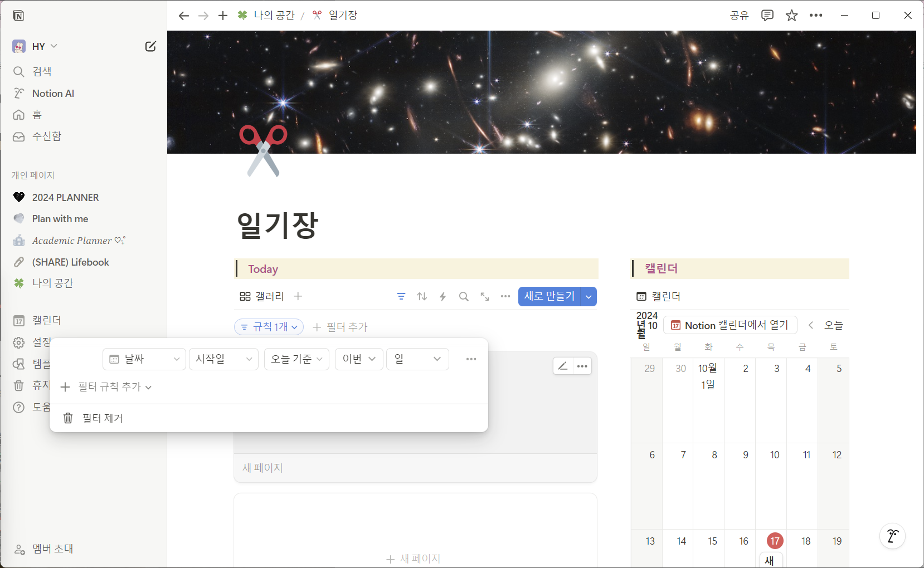Select October 10 in the calendar
924x568 pixels.
pos(775,455)
